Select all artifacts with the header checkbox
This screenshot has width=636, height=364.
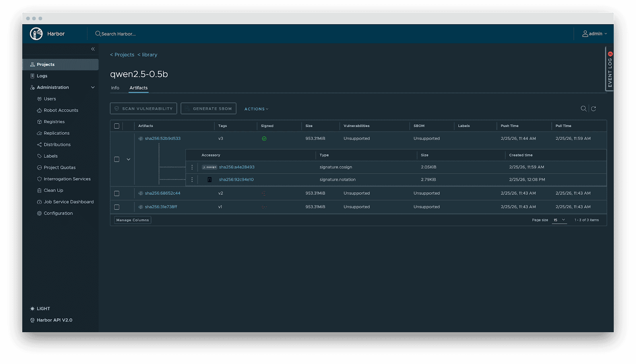click(116, 126)
